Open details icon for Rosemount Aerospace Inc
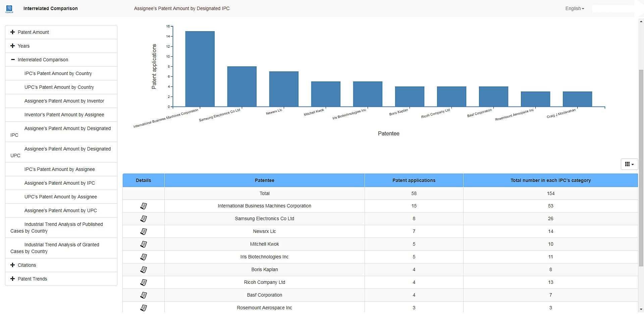Screen dimensions: 644x314 tap(144, 308)
